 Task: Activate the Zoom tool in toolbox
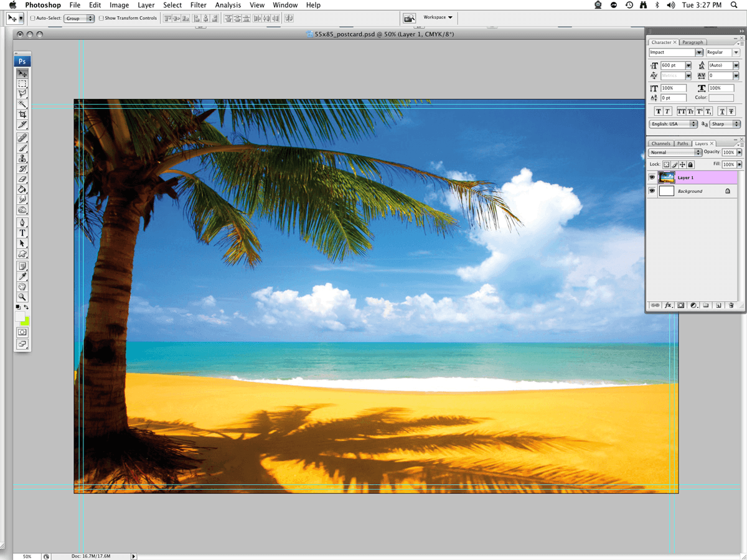pos(22,297)
